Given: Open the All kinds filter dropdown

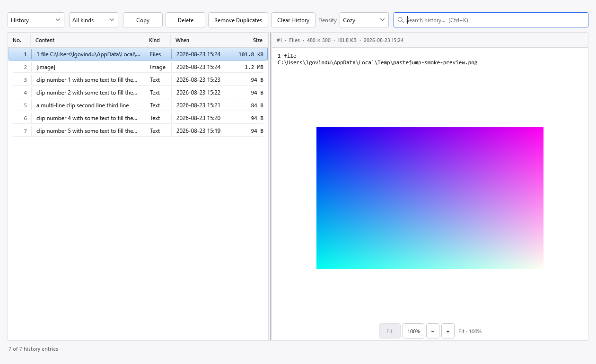Looking at the screenshot, I should pyautogui.click(x=94, y=20).
